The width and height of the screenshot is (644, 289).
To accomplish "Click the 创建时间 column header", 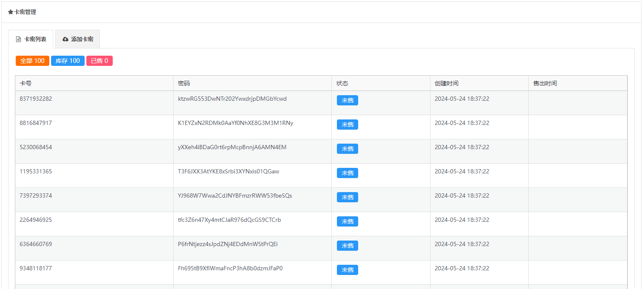I will click(446, 83).
